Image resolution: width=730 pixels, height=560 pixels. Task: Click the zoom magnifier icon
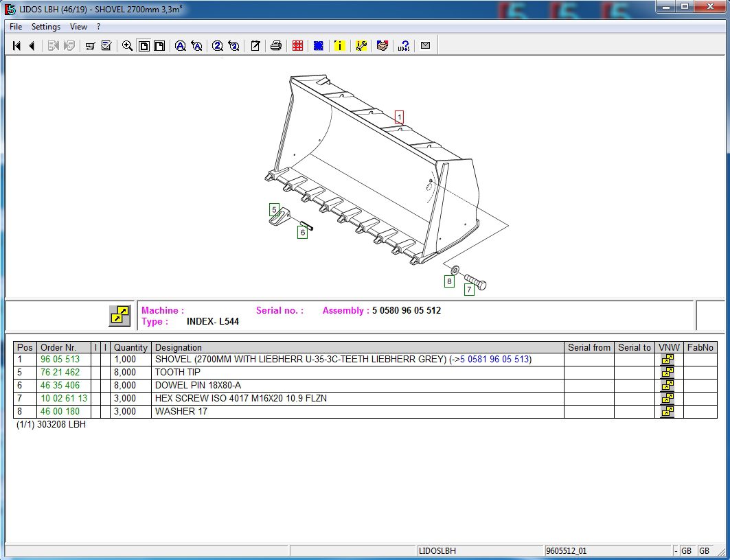click(x=127, y=46)
